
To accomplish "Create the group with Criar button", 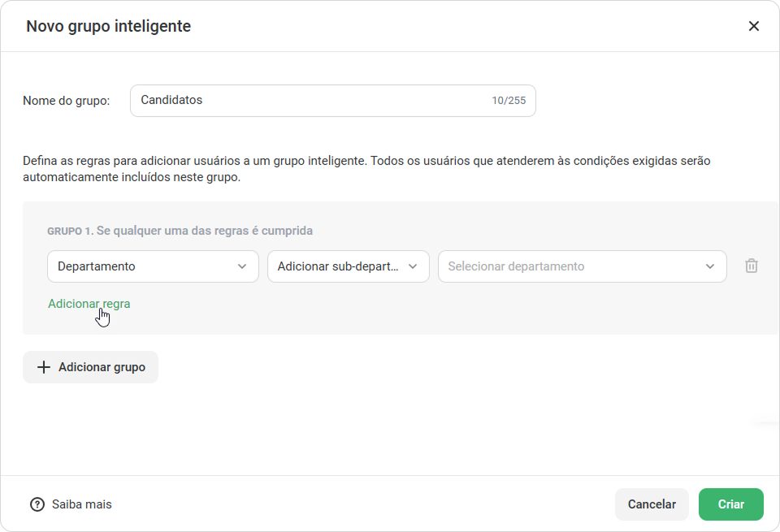I will click(x=730, y=504).
